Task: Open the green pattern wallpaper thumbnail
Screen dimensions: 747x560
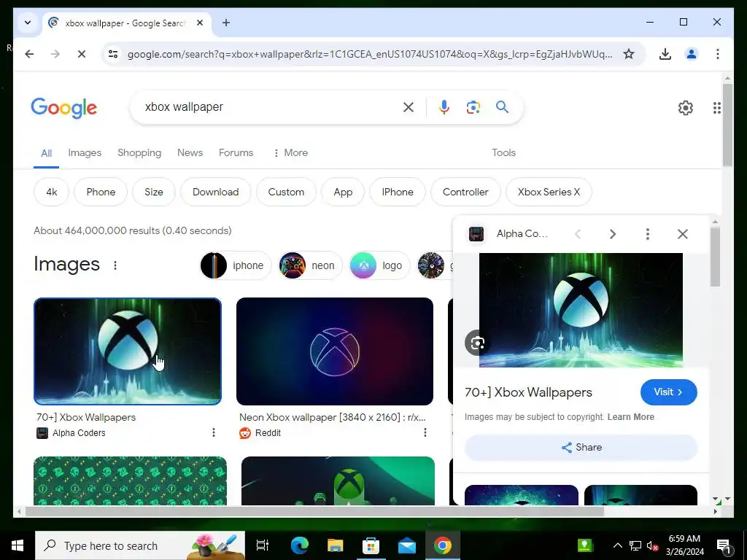Action: [x=130, y=481]
